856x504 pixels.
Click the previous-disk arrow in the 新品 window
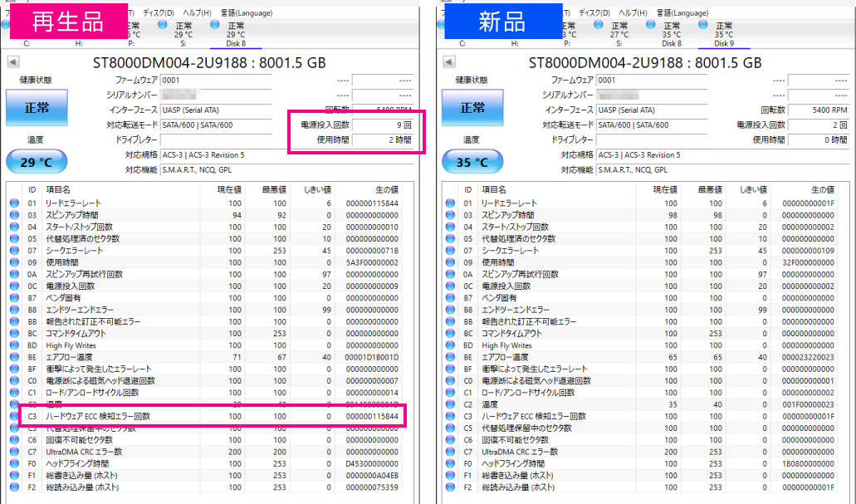pyautogui.click(x=448, y=61)
